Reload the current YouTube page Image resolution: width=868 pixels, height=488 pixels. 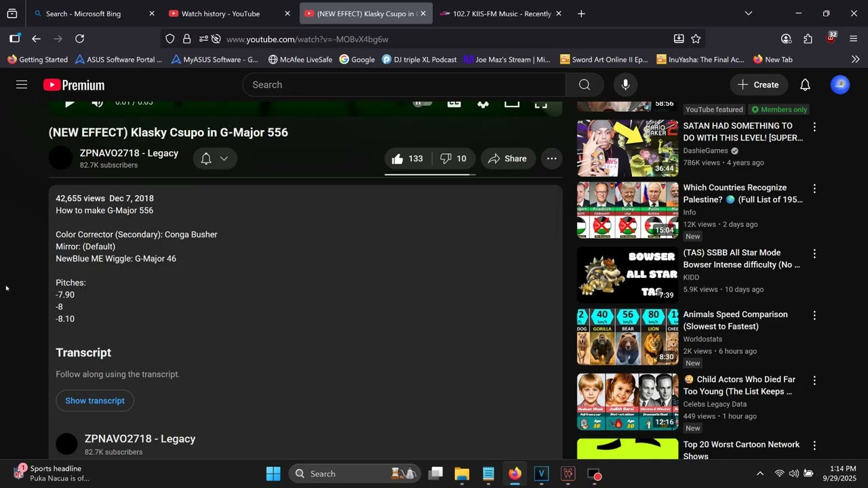(x=80, y=39)
